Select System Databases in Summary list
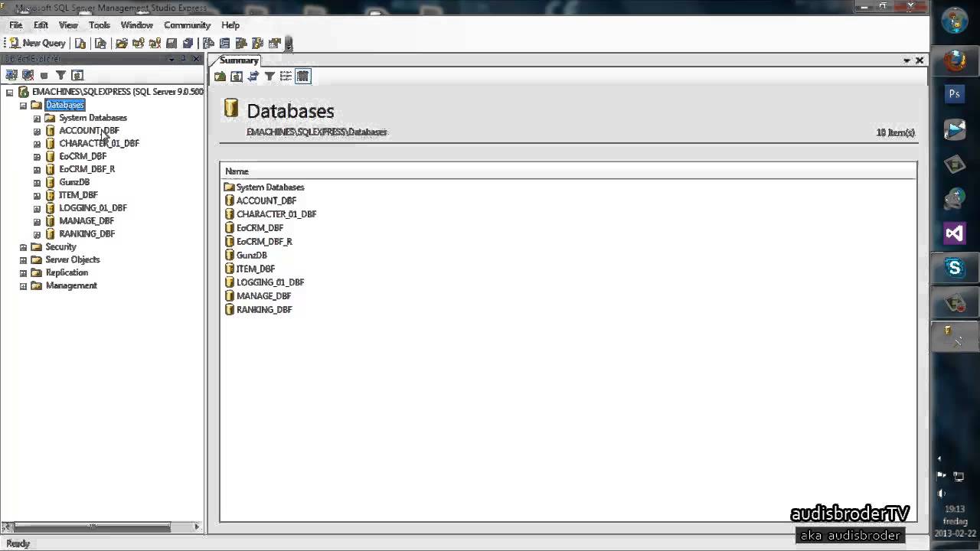980x551 pixels. coord(269,187)
